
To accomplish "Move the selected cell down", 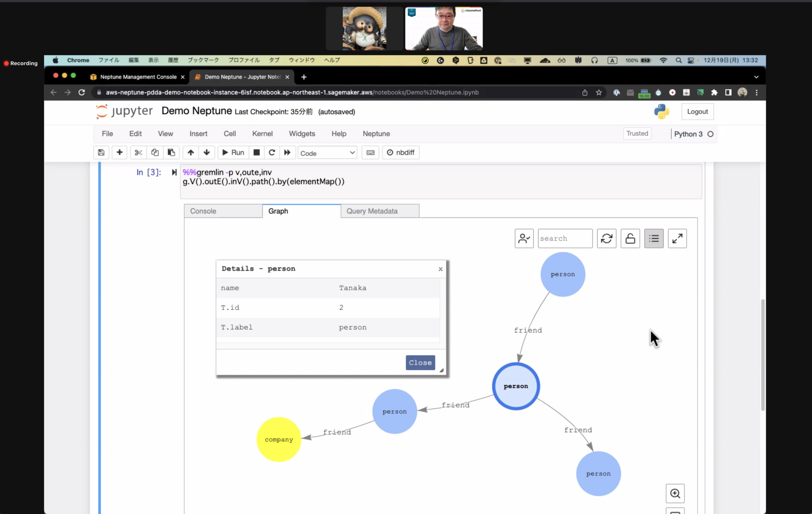I will [207, 152].
